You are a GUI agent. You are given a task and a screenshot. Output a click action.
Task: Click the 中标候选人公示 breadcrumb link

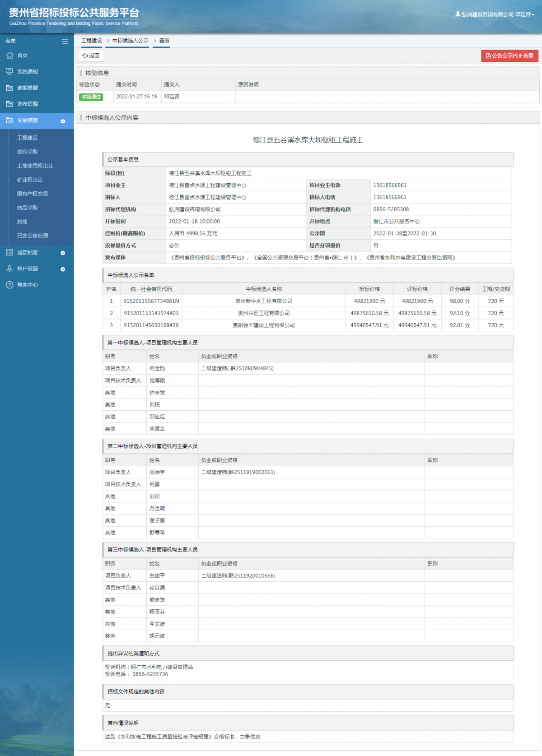(x=131, y=41)
